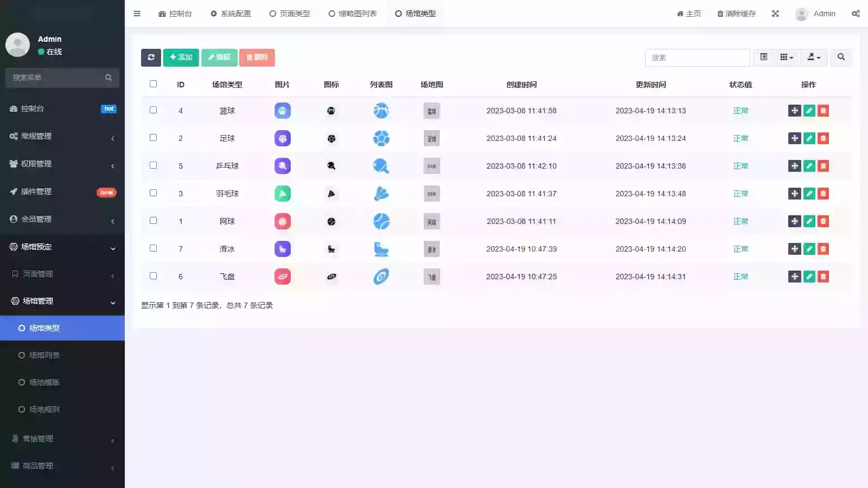Click the magnifier search icon beside search box

click(x=841, y=57)
